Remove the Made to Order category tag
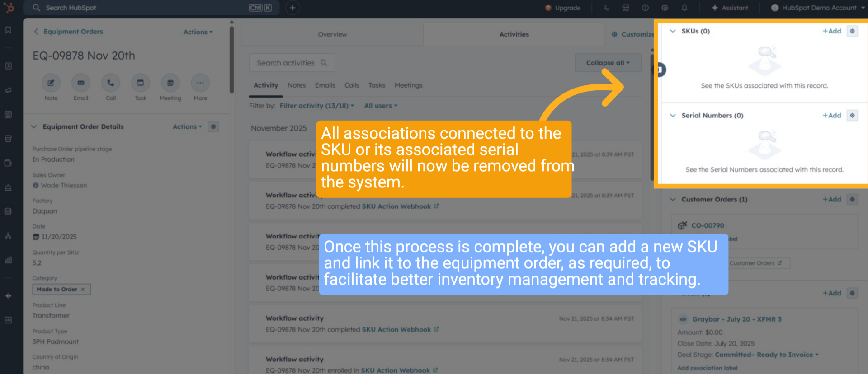The width and height of the screenshot is (868, 374). (83, 290)
